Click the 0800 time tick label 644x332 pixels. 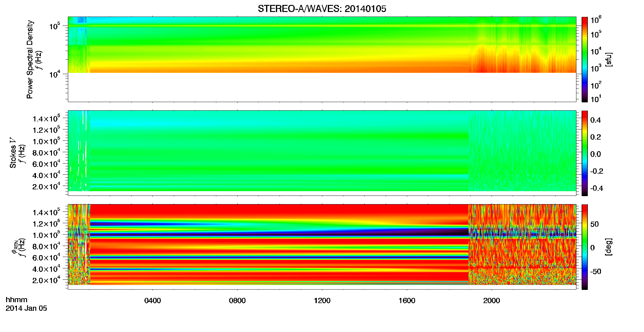tap(237, 301)
